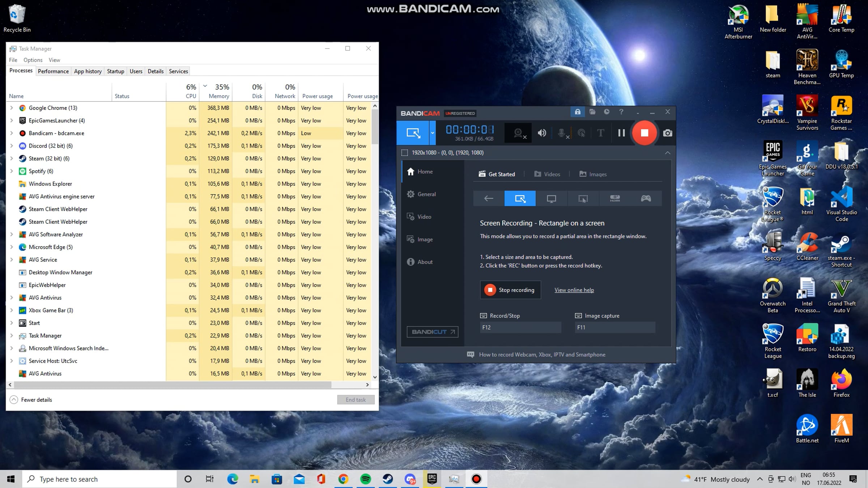Expand the Xbox Game Bar (3) process group
The height and width of the screenshot is (488, 868).
pos(12,310)
